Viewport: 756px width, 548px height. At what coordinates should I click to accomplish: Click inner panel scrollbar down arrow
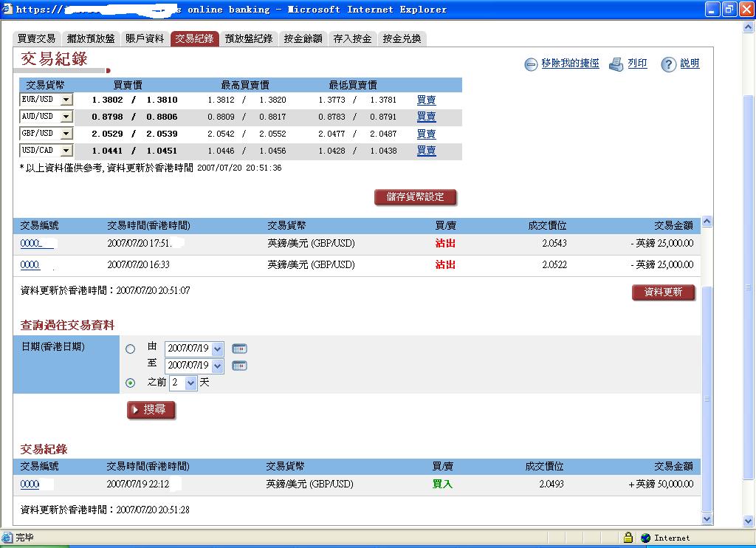click(x=707, y=519)
